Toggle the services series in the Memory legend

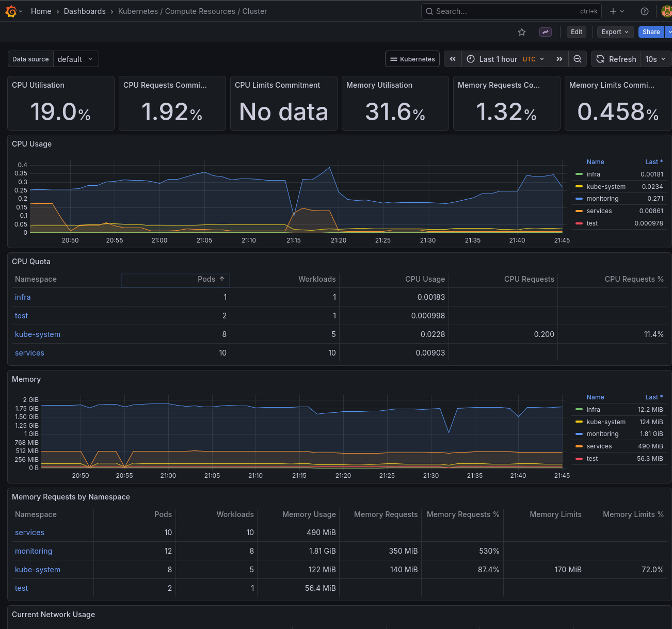(599, 446)
